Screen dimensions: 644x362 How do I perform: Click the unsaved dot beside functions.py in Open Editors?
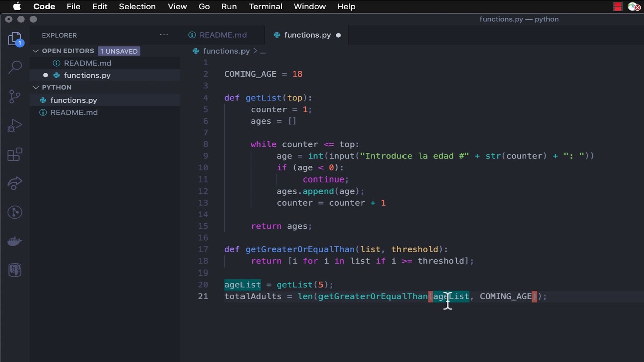click(x=45, y=75)
